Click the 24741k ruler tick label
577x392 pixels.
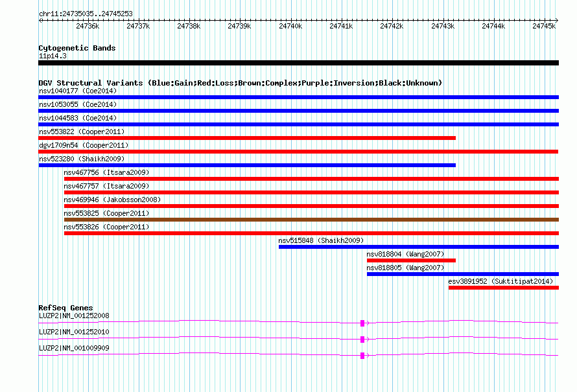341,26
